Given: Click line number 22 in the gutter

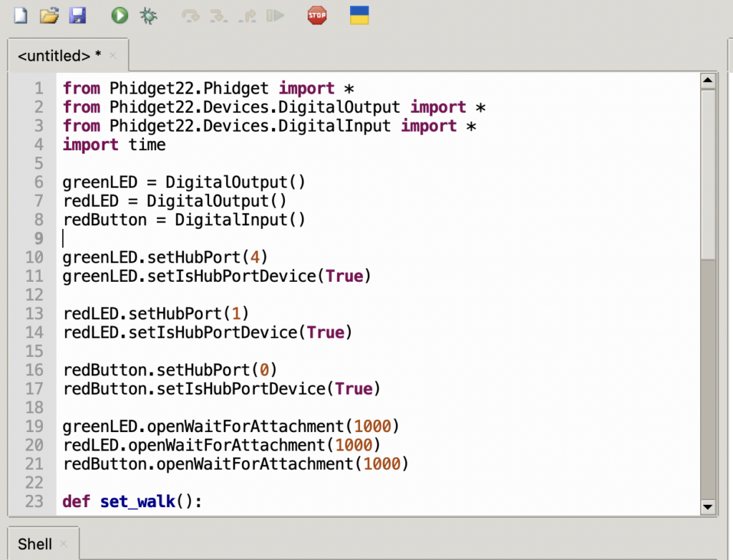Looking at the screenshot, I should pyautogui.click(x=34, y=483).
